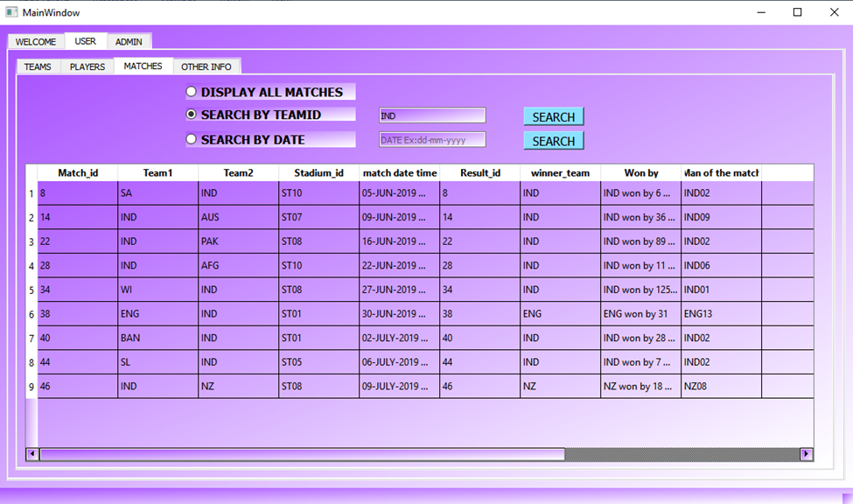The image size is (853, 504).
Task: Click SEARCH next to the IND text field
Action: (x=553, y=115)
